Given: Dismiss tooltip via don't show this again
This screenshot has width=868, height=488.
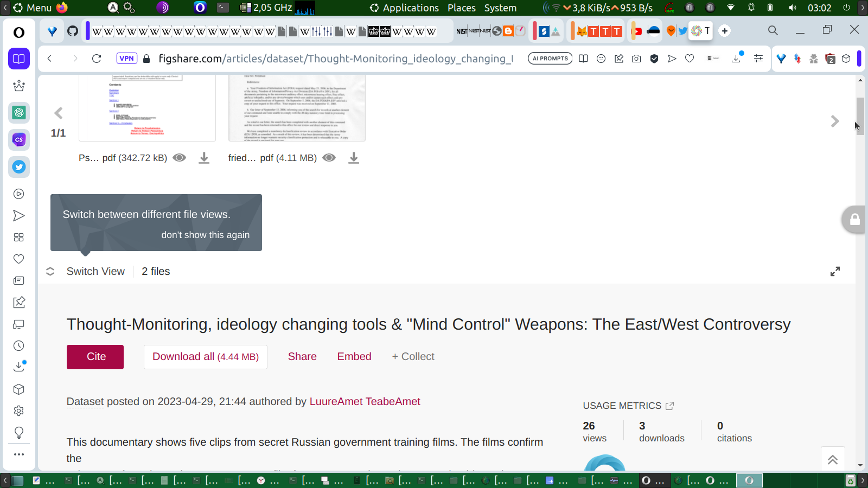Looking at the screenshot, I should tap(205, 235).
